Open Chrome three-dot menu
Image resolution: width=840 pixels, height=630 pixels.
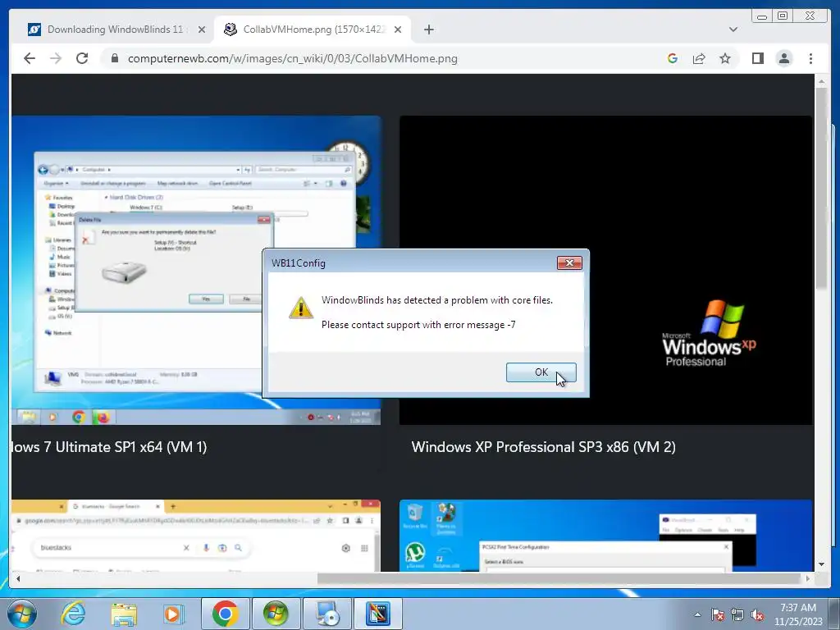pyautogui.click(x=810, y=58)
